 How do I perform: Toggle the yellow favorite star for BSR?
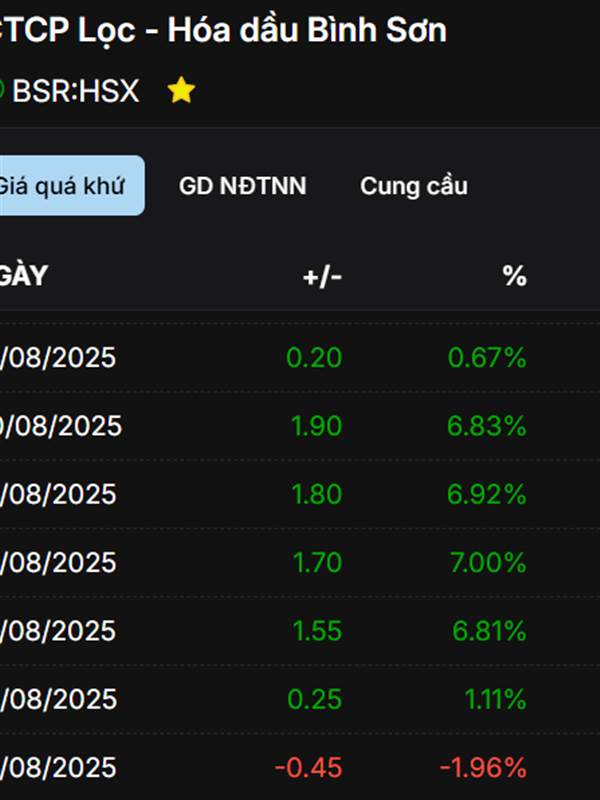(181, 90)
